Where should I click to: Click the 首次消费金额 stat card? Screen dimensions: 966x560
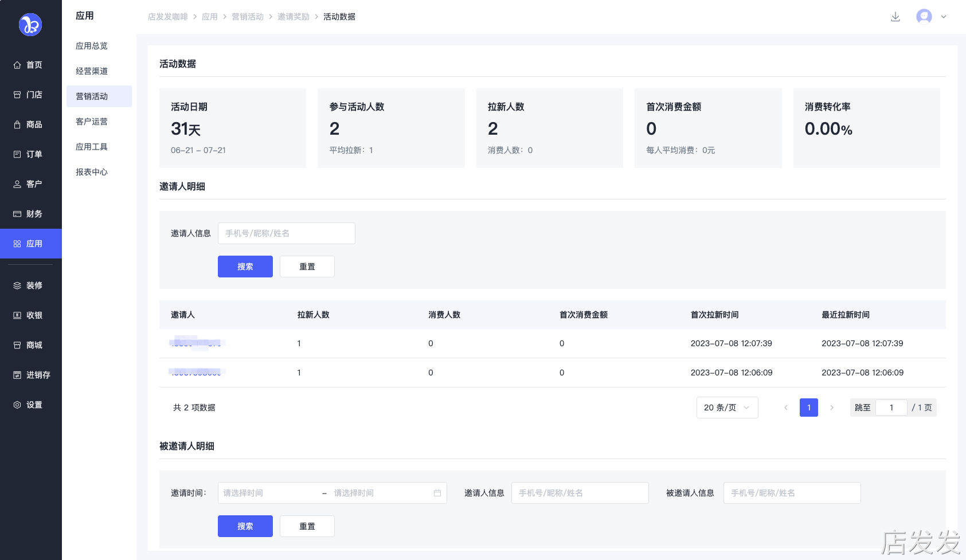point(708,128)
